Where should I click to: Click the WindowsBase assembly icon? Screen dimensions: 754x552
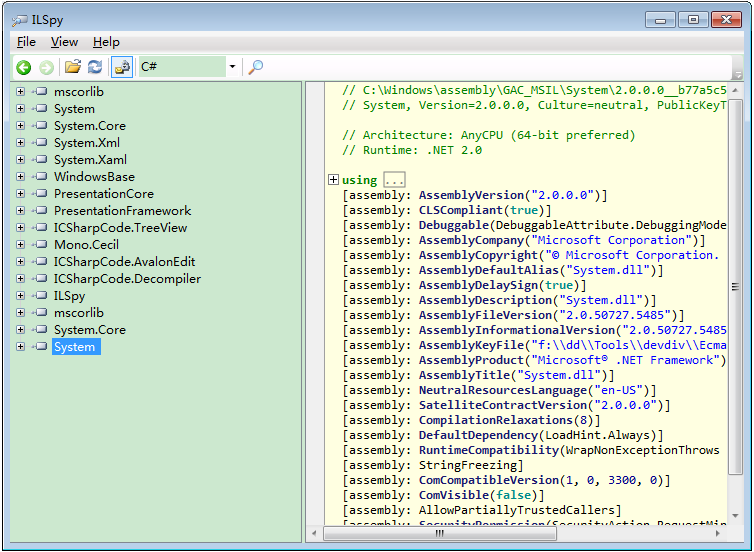point(40,176)
